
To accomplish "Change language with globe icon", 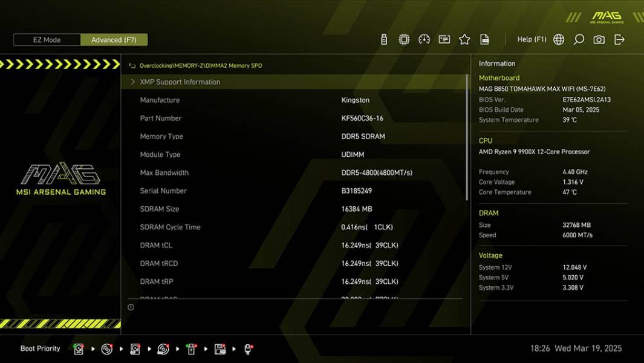I will coord(559,39).
